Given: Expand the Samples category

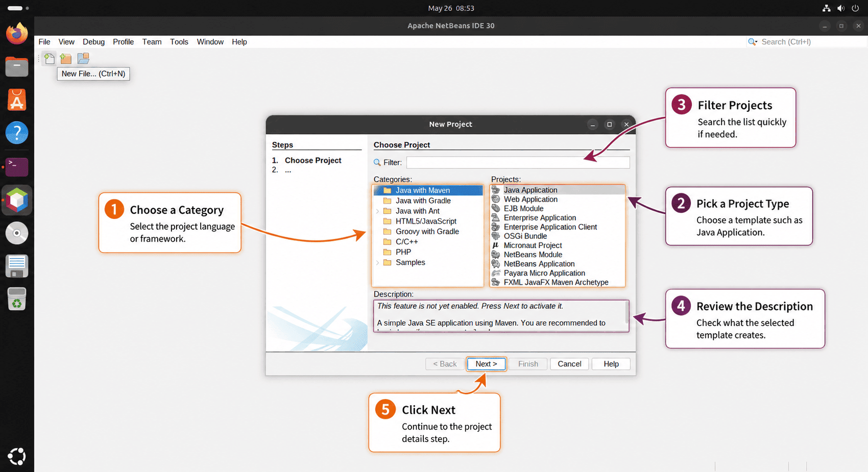Looking at the screenshot, I should [378, 263].
